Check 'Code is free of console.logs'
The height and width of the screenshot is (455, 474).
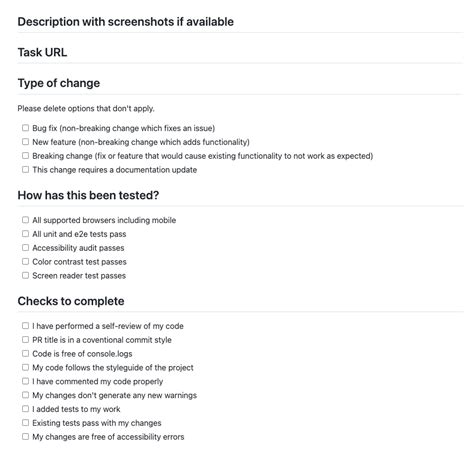[25, 353]
